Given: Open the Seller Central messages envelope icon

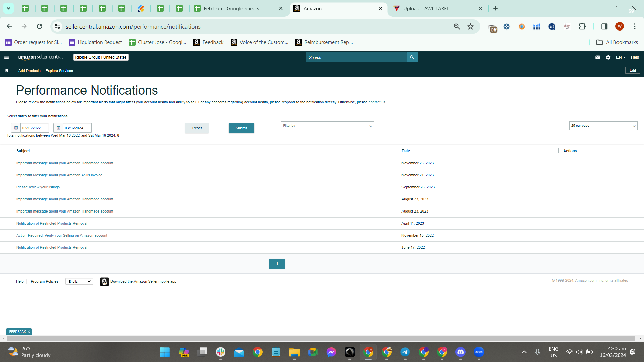Looking at the screenshot, I should point(598,57).
